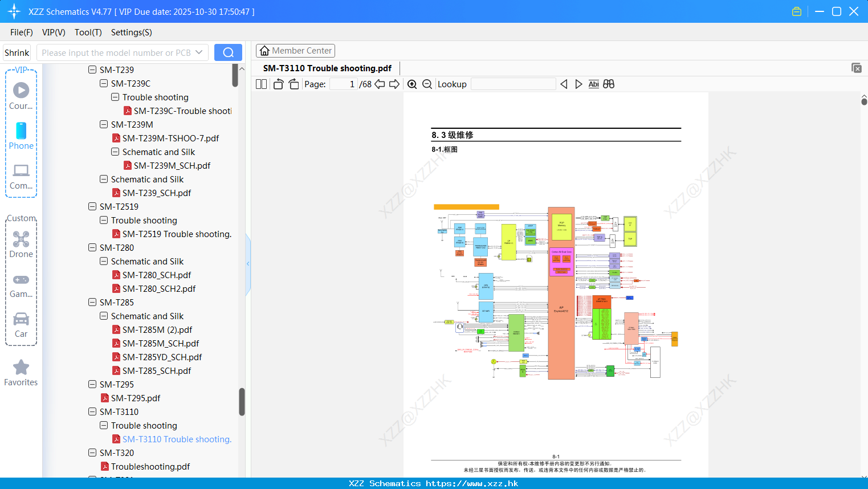
Task: Toggle the Abi match-case icon
Action: pos(593,84)
